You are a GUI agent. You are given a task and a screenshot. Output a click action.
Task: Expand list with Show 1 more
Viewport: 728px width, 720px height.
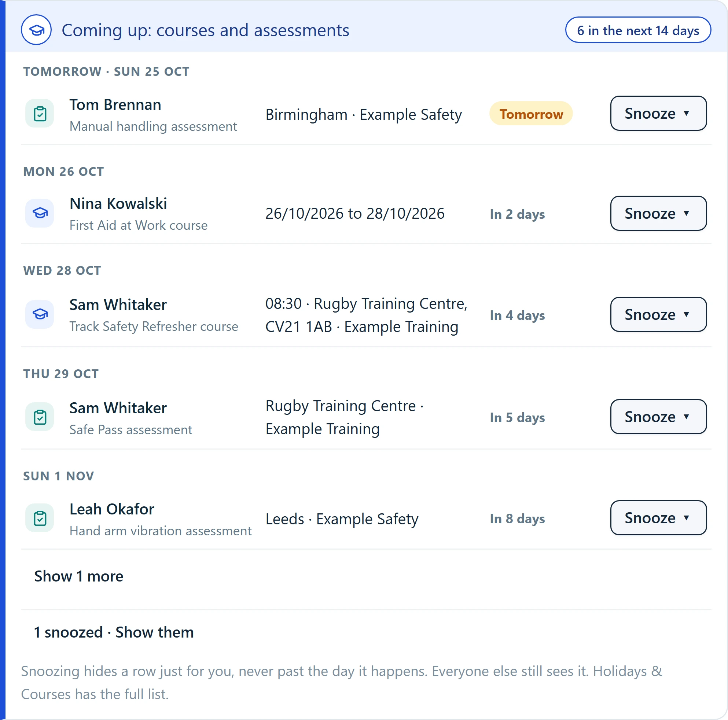coord(79,576)
